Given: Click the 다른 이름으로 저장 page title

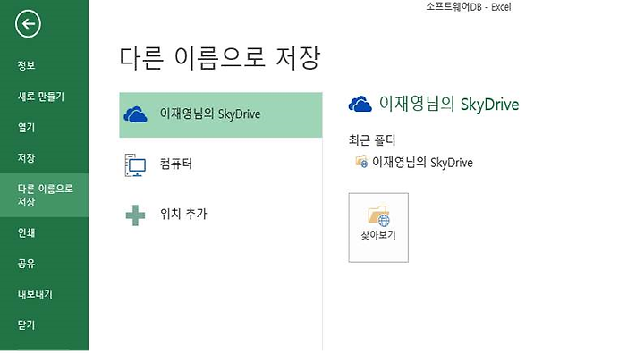Looking at the screenshot, I should (x=219, y=57).
